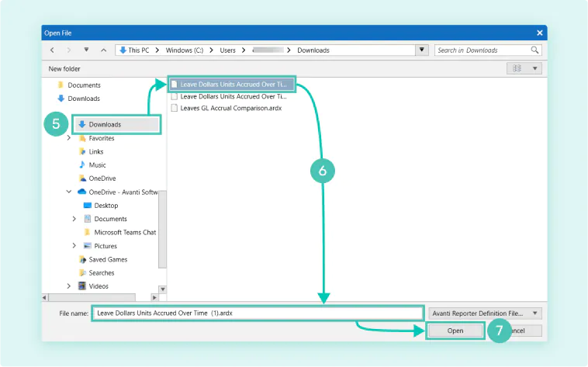Click icon of Leaves GL Accrual Comparison.ardx
Image resolution: width=588 pixels, height=367 pixels.
[x=174, y=108]
